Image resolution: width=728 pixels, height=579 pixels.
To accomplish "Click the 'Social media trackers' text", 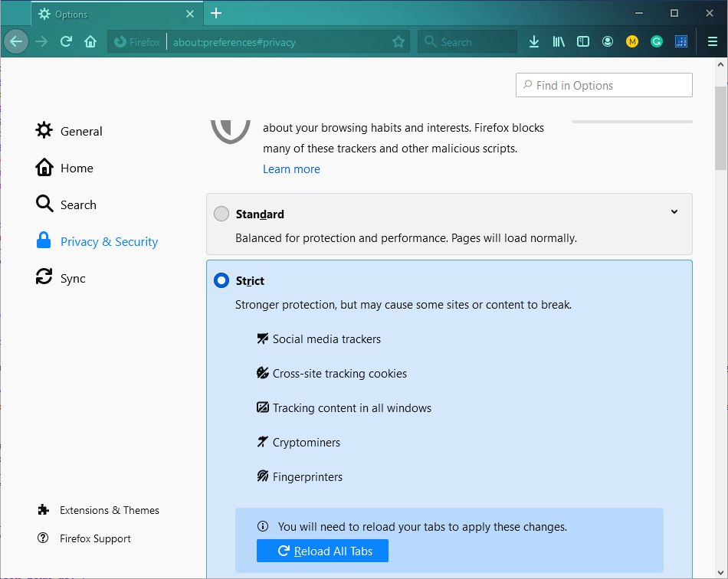I will tap(327, 339).
